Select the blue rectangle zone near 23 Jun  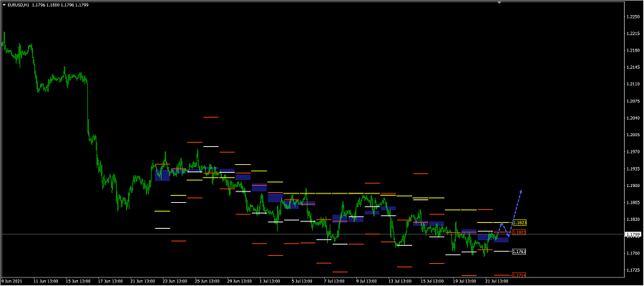[x=162, y=175]
